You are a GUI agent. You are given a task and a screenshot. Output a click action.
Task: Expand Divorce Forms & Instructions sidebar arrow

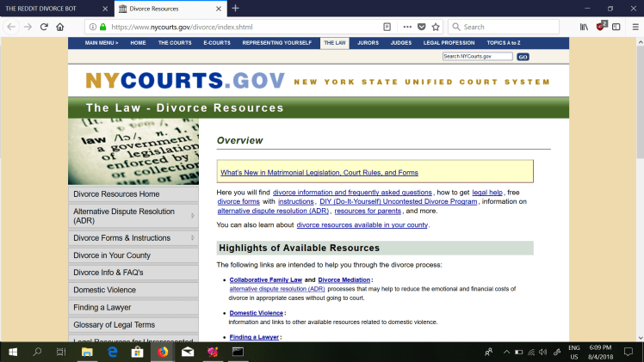pyautogui.click(x=193, y=238)
